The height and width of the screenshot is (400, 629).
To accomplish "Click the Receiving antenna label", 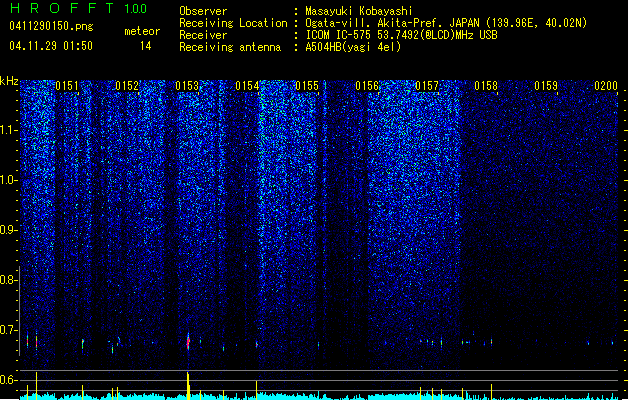I will pos(230,47).
